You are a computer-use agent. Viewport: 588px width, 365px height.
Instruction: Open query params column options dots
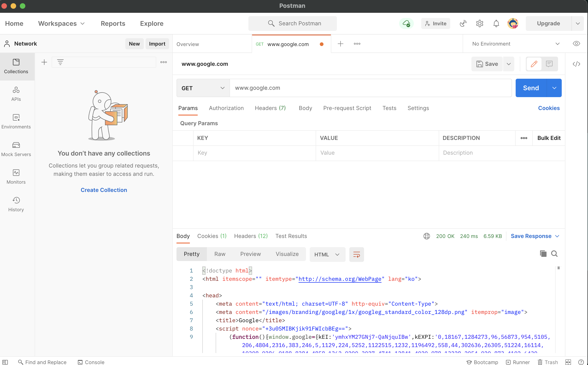[524, 138]
